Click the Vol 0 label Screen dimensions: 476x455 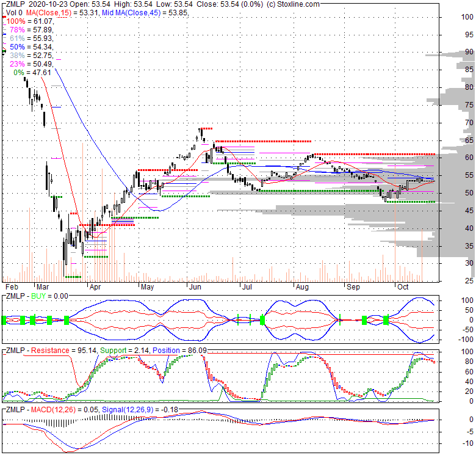click(x=14, y=13)
